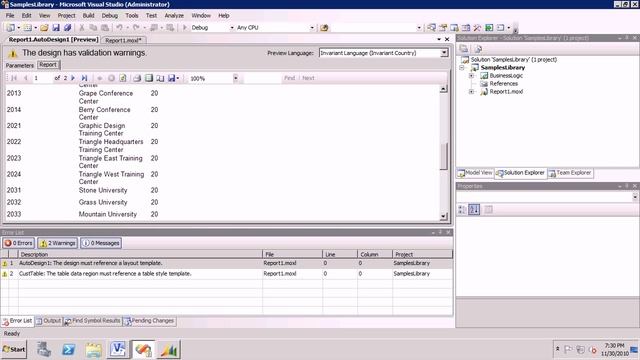Click the Windows Start button

pyautogui.click(x=14, y=349)
